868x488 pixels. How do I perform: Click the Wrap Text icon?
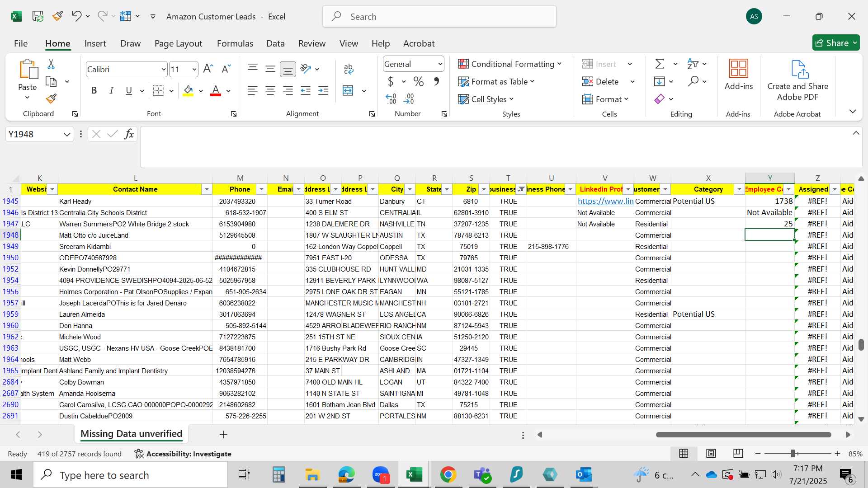click(x=349, y=69)
